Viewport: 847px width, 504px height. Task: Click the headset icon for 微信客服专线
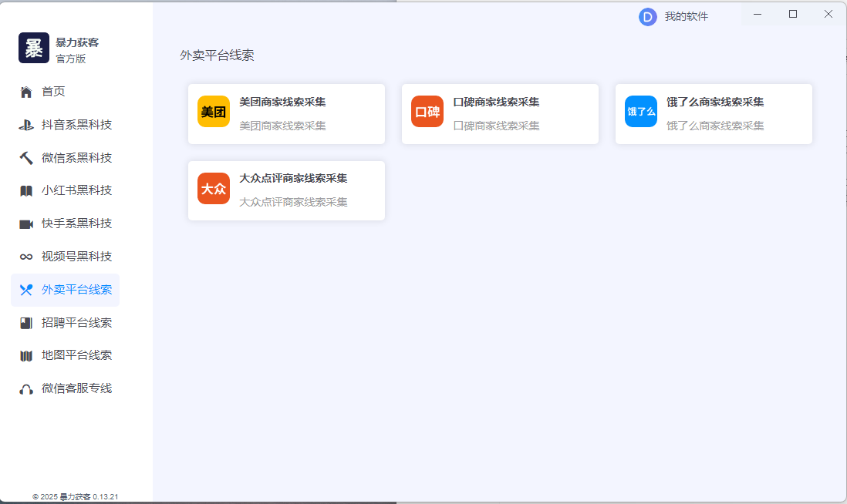click(26, 389)
